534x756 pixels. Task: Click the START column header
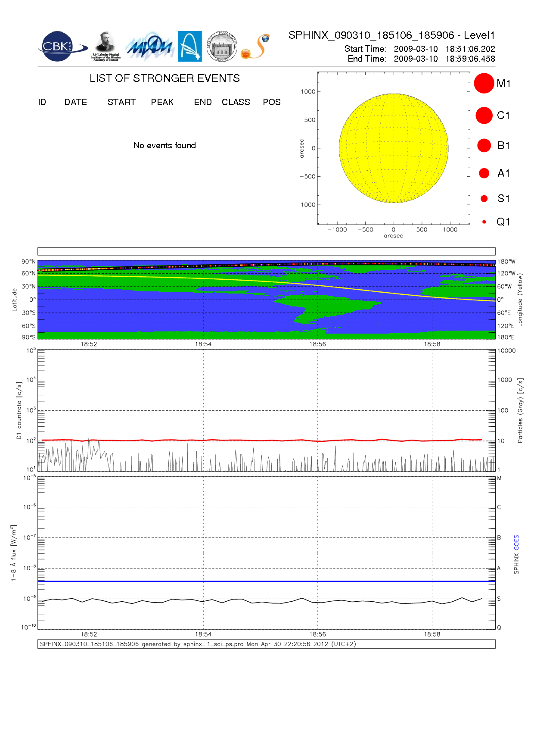(x=121, y=102)
